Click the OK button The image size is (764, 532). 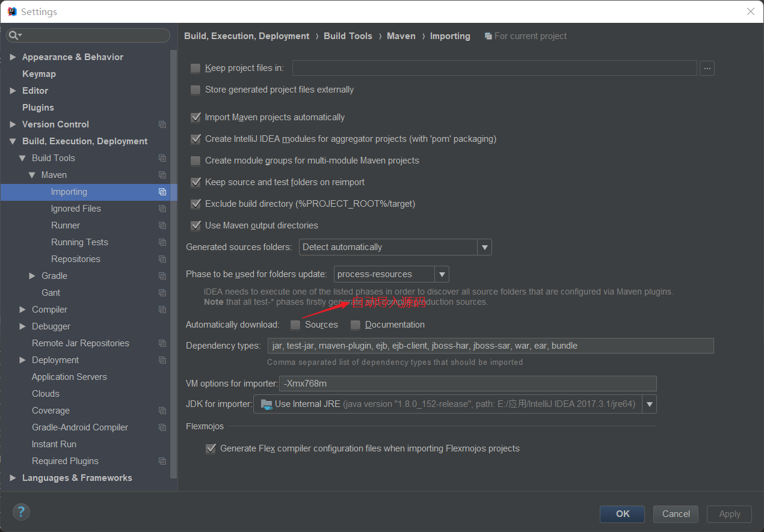pos(622,514)
